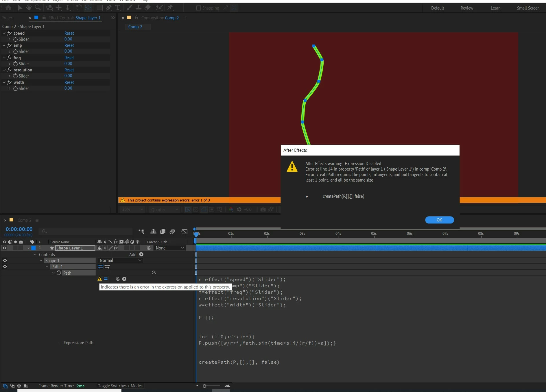546x392 pixels.
Task: Collapse the freq effect group
Action: pos(4,58)
